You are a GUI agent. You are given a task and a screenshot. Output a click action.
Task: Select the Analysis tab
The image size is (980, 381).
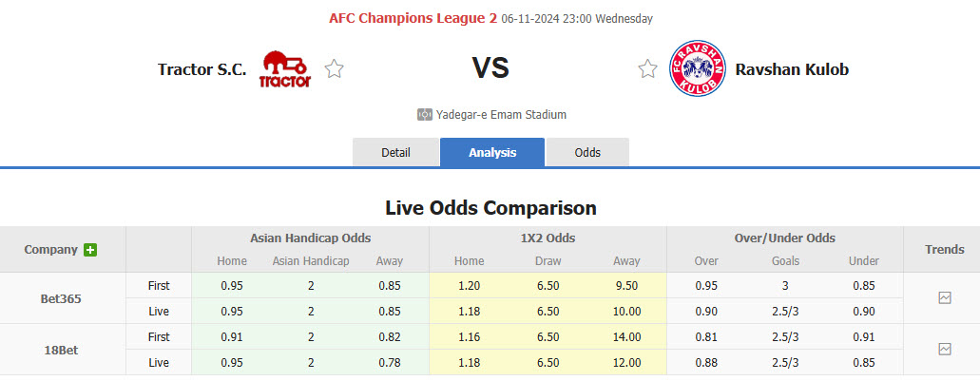tap(492, 152)
